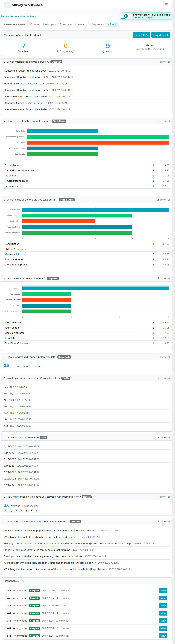Play the 'Show Me How To Use This Page' video
175x644 pixels.
coord(126,16)
